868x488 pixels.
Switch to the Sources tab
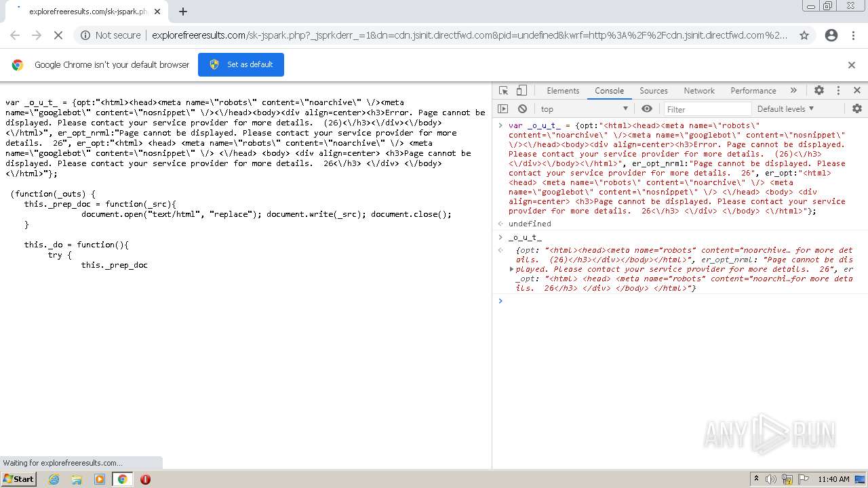click(654, 90)
